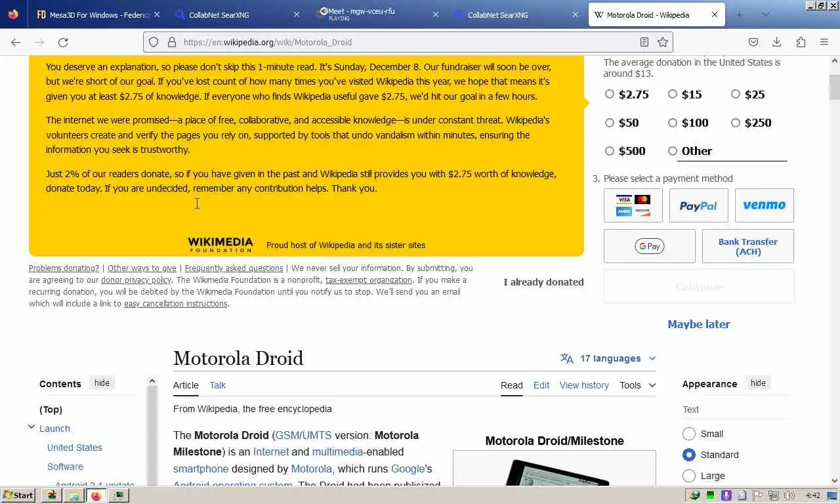Image resolution: width=840 pixels, height=504 pixels.
Task: Close the Mesa3D For Windows tab
Action: coord(157,14)
